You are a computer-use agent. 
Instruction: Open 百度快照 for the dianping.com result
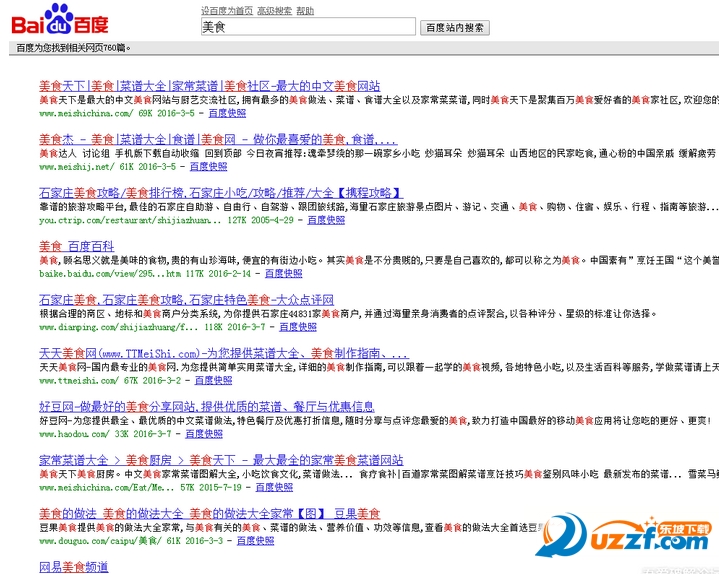click(298, 327)
